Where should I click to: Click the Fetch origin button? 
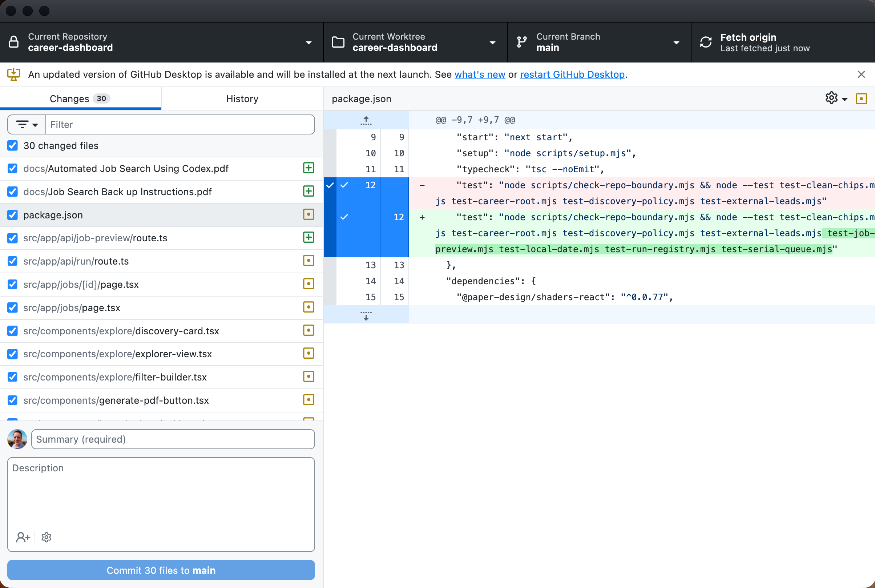[783, 42]
